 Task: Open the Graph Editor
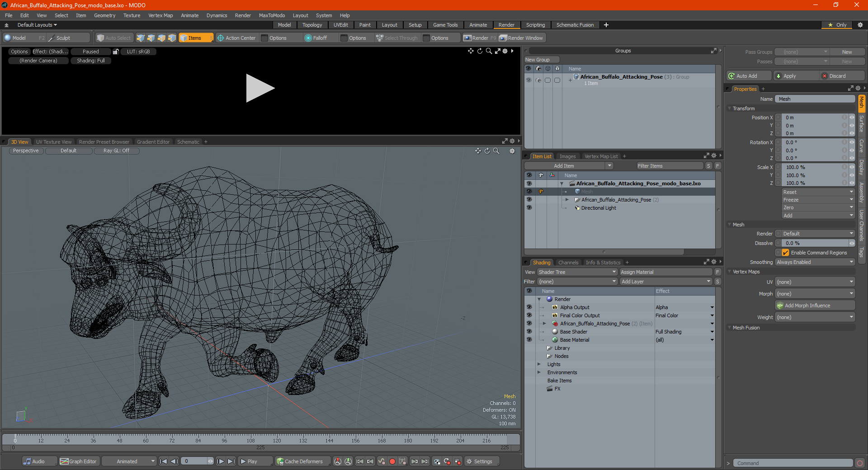pyautogui.click(x=78, y=461)
